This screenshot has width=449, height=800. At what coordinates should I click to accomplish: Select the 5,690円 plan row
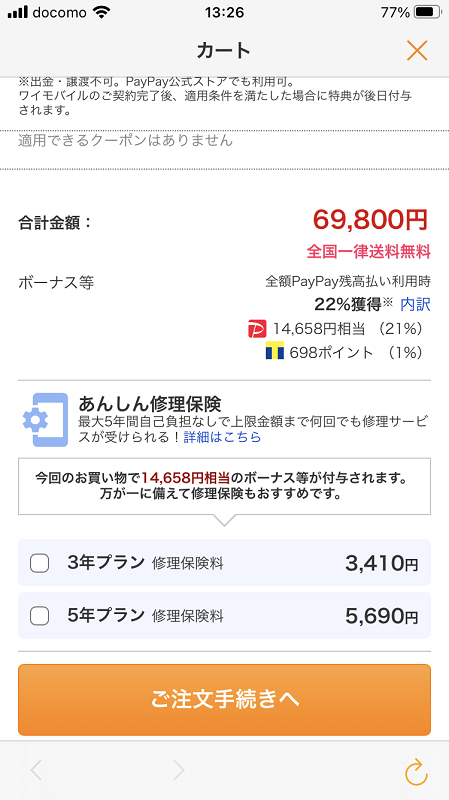pos(224,615)
